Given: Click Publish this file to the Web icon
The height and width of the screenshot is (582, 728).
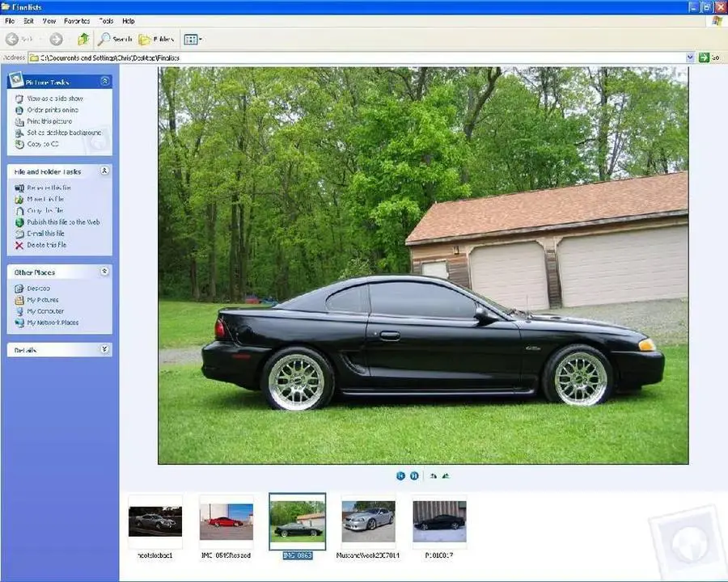Looking at the screenshot, I should pos(19,222).
